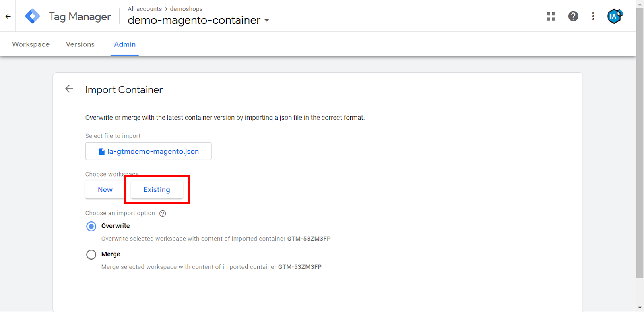Click the top-left back arrow
Screen dimensions: 644x312
click(x=8, y=17)
